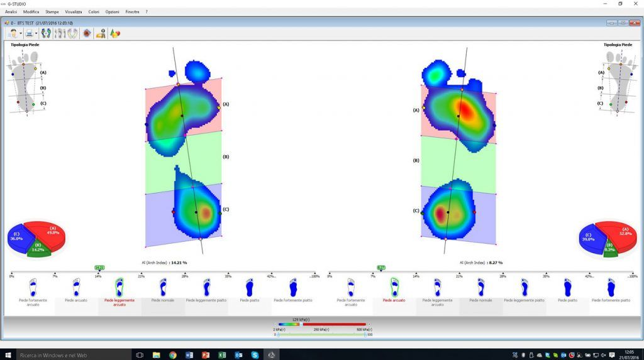Select the colored footprints pair icon
The image size is (644, 360).
46,33
